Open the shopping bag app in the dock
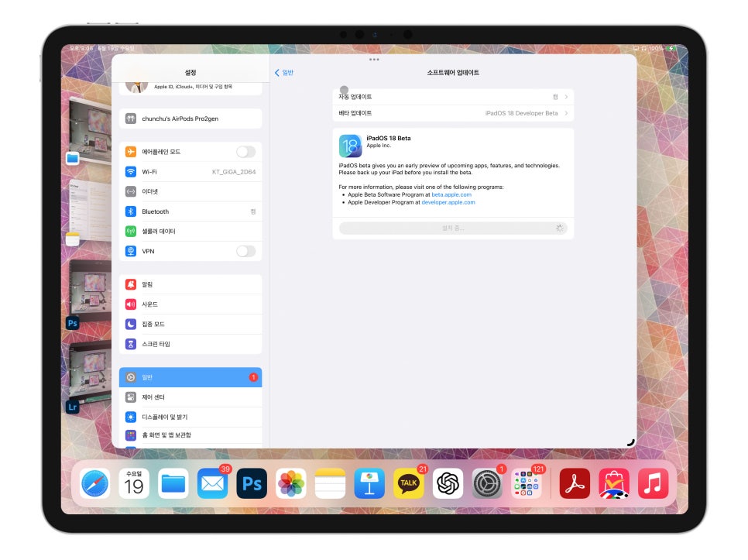The width and height of the screenshot is (748, 560). tap(613, 483)
